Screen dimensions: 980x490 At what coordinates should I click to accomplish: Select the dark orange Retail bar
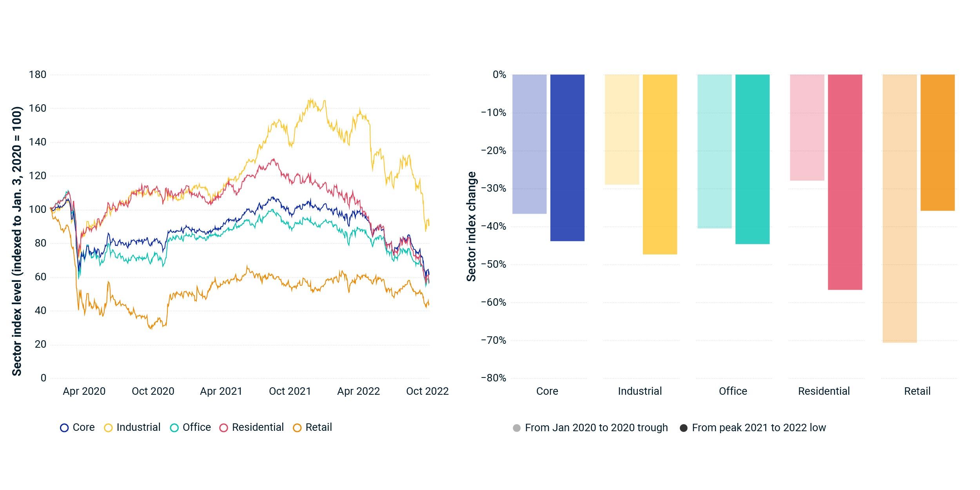click(x=937, y=143)
